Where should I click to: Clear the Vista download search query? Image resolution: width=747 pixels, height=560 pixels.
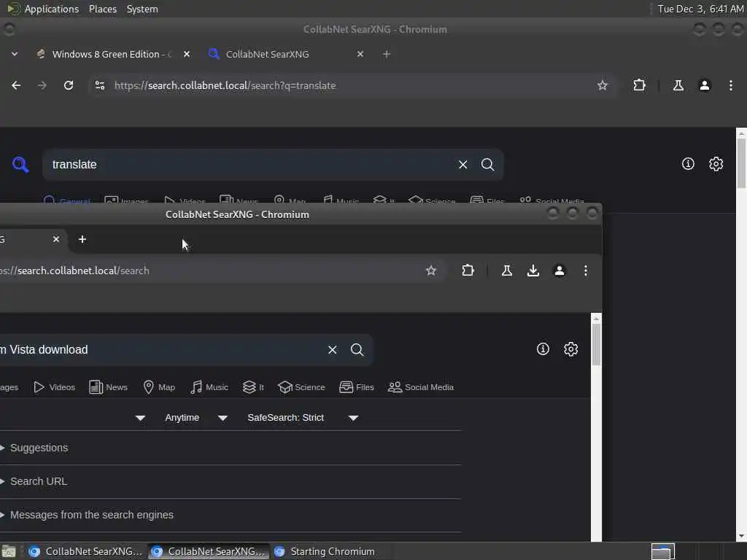click(x=332, y=349)
